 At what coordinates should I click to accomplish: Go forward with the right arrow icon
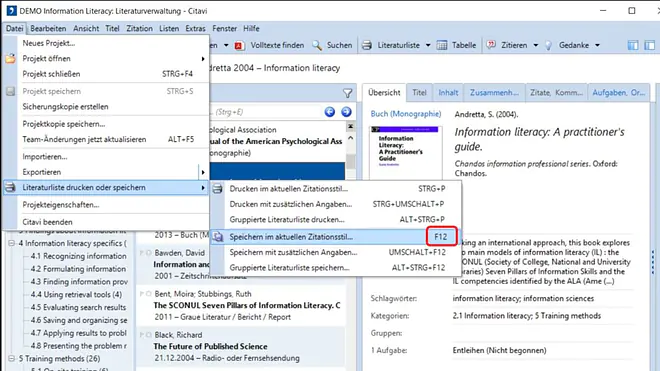pyautogui.click(x=346, y=112)
